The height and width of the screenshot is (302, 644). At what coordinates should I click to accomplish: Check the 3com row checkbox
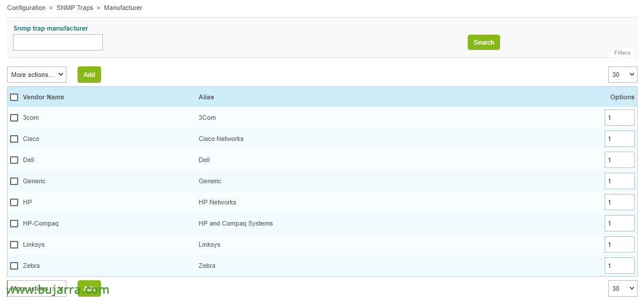(14, 118)
